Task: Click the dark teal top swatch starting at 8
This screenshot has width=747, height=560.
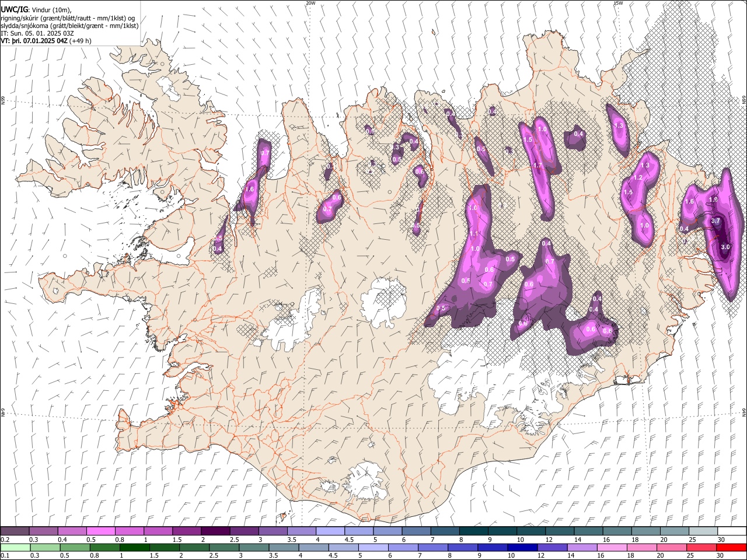Action: tap(473, 531)
